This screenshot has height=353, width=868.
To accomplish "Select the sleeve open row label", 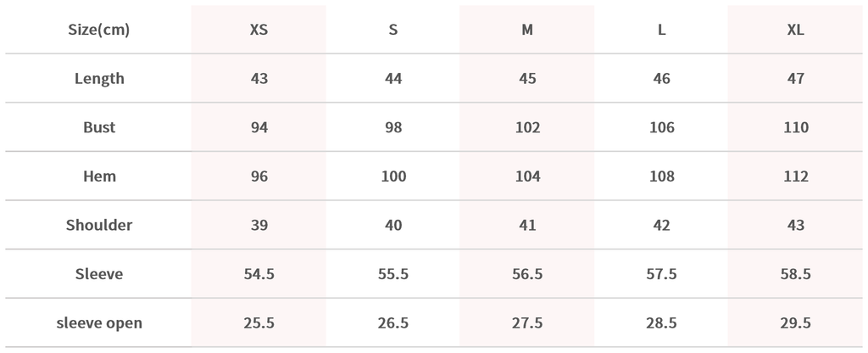I will pos(99,323).
